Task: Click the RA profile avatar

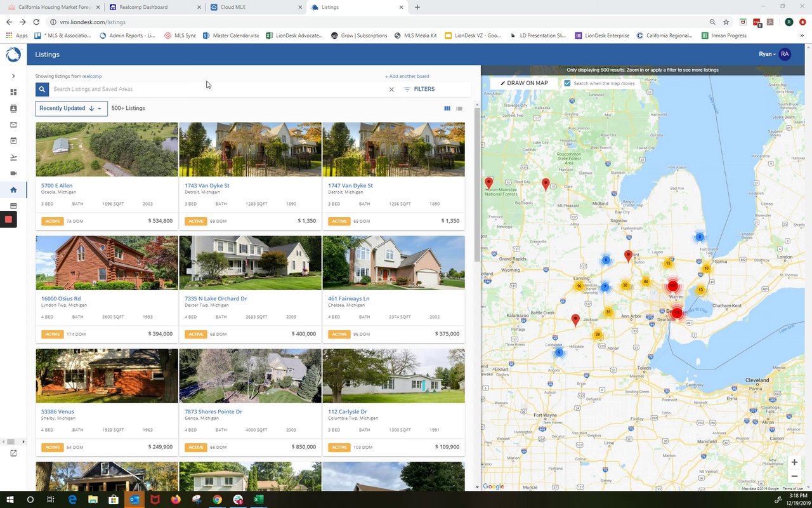Action: (785, 55)
